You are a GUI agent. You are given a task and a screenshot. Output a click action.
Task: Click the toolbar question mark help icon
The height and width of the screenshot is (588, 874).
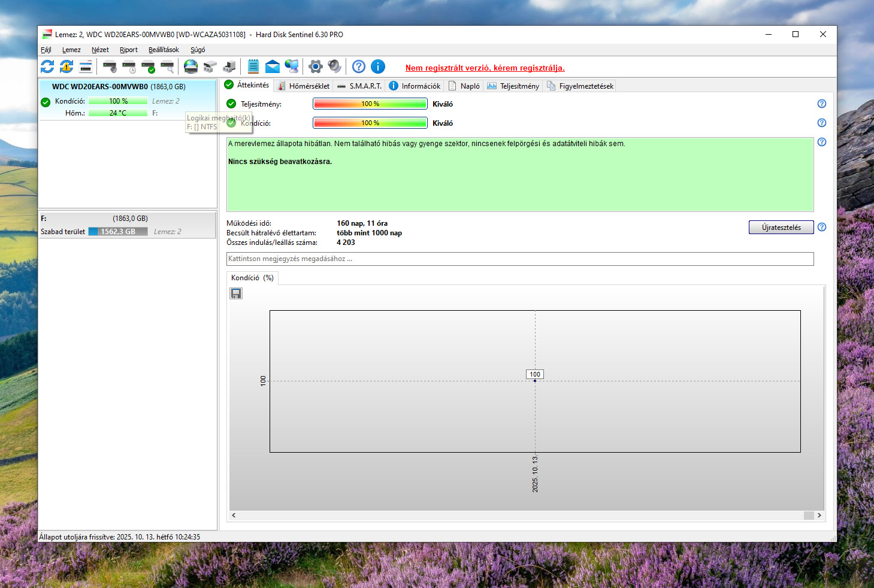click(359, 66)
